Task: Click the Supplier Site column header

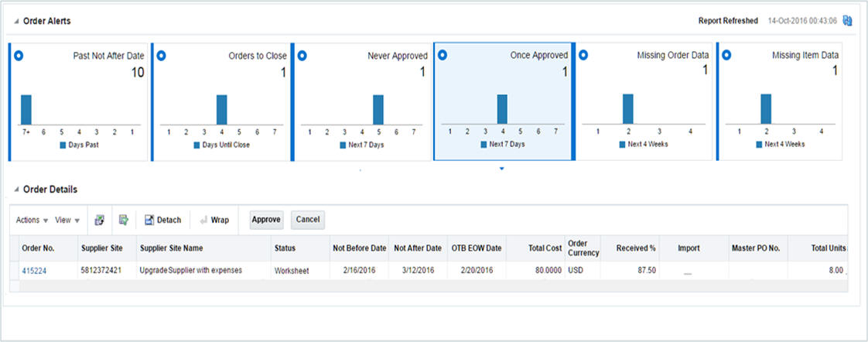Action: 108,248
